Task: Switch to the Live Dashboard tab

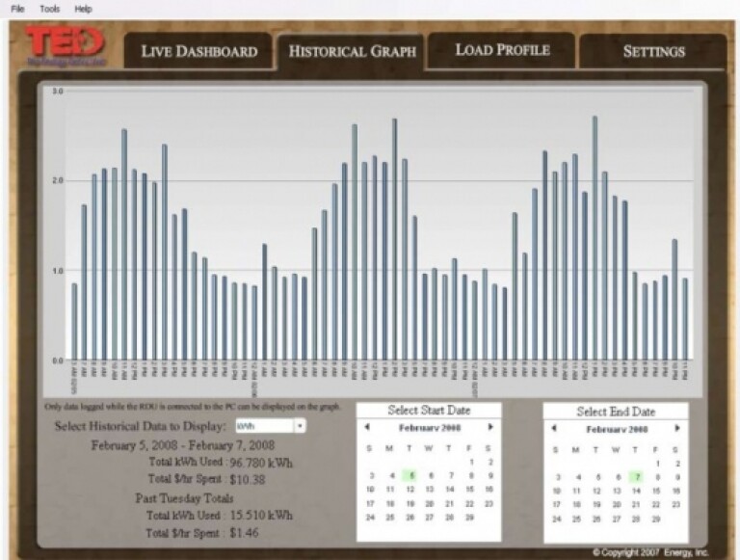Action: point(198,52)
